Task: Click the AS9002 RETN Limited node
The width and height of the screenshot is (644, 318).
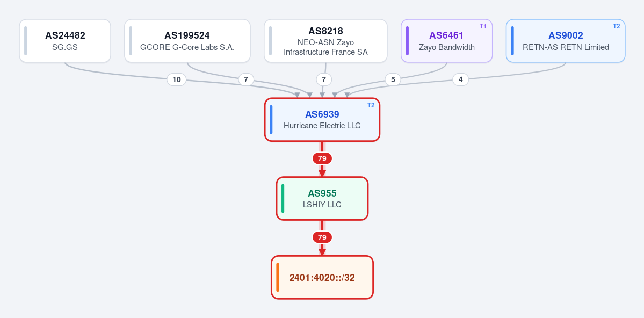Action: (x=566, y=41)
